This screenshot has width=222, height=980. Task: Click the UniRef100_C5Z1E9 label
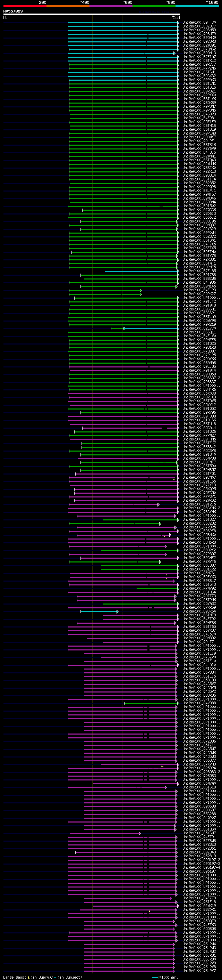tap(199, 122)
